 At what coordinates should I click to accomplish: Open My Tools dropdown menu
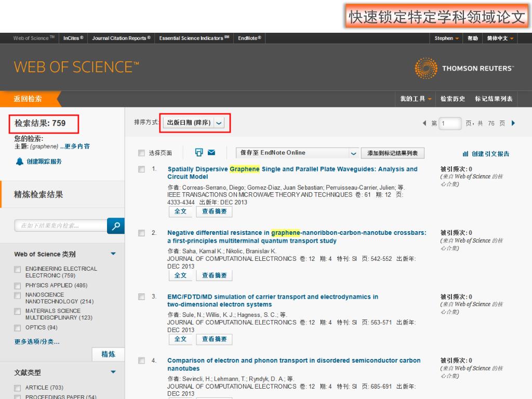[x=416, y=99]
